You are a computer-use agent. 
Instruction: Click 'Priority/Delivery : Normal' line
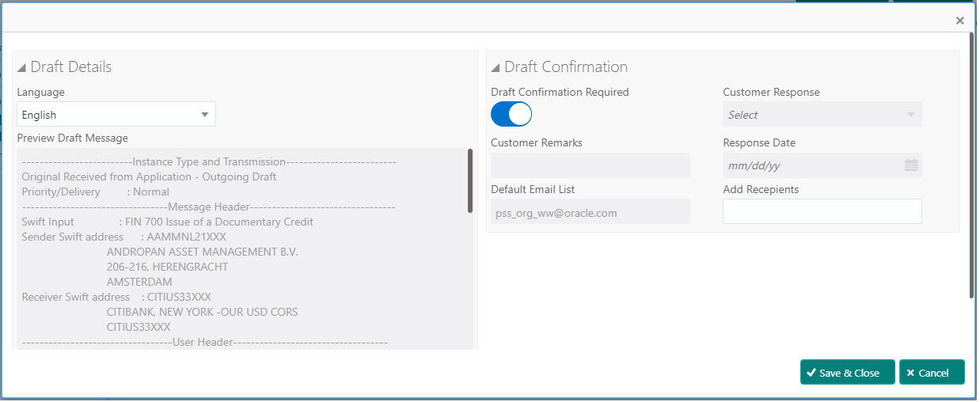[95, 192]
